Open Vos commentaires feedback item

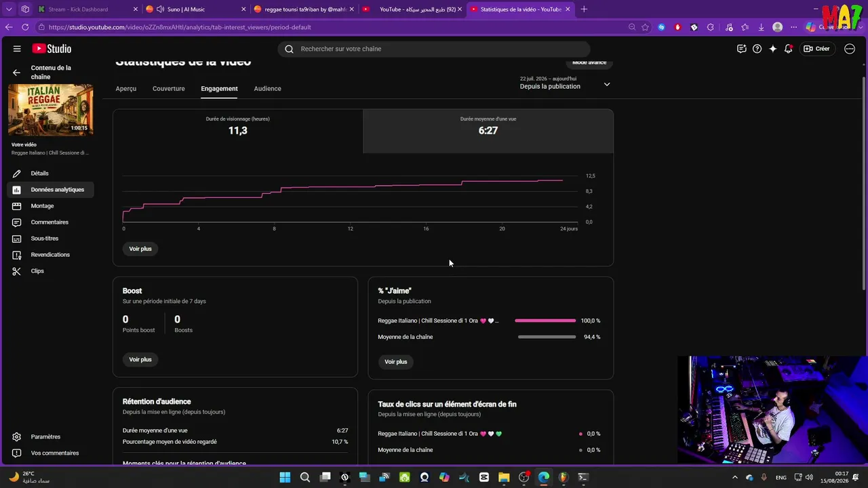click(50, 453)
